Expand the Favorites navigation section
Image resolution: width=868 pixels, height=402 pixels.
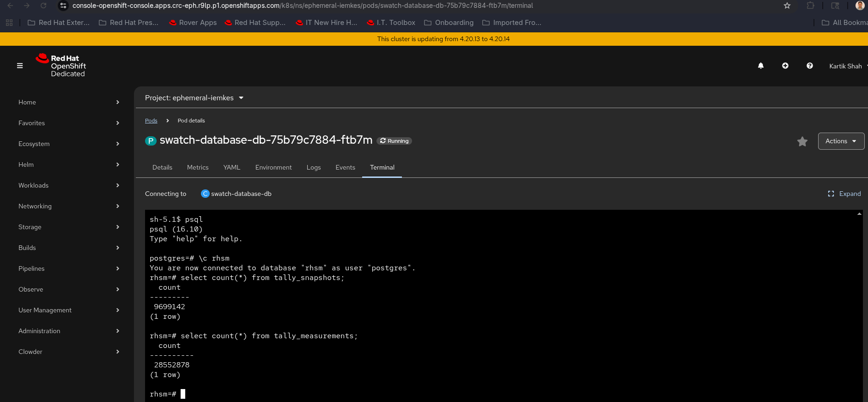[x=69, y=123]
